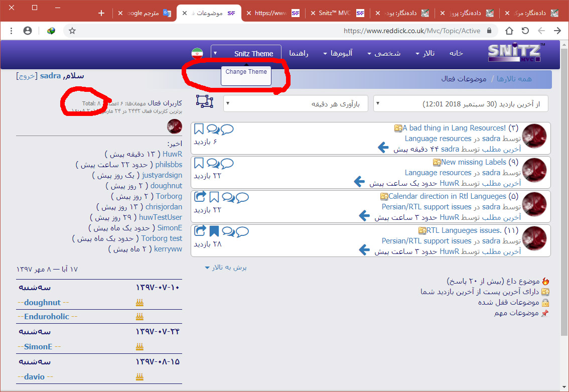Image resolution: width=569 pixels, height=392 pixels.
Task: Open the تالار menu in navbar
Action: tap(425, 53)
